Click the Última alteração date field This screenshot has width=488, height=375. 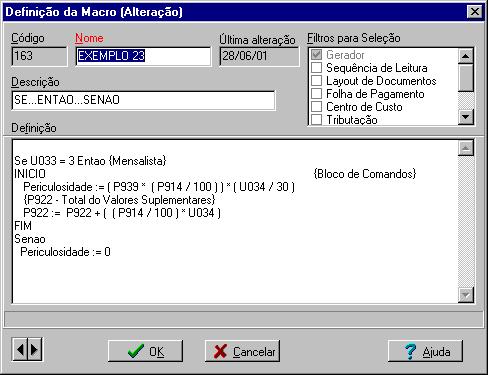click(x=259, y=56)
